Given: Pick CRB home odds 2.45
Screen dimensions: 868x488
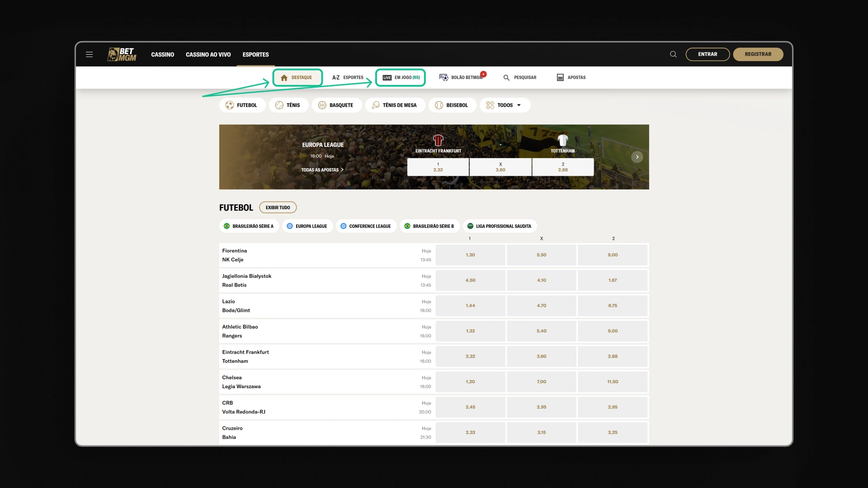Looking at the screenshot, I should click(x=471, y=407).
